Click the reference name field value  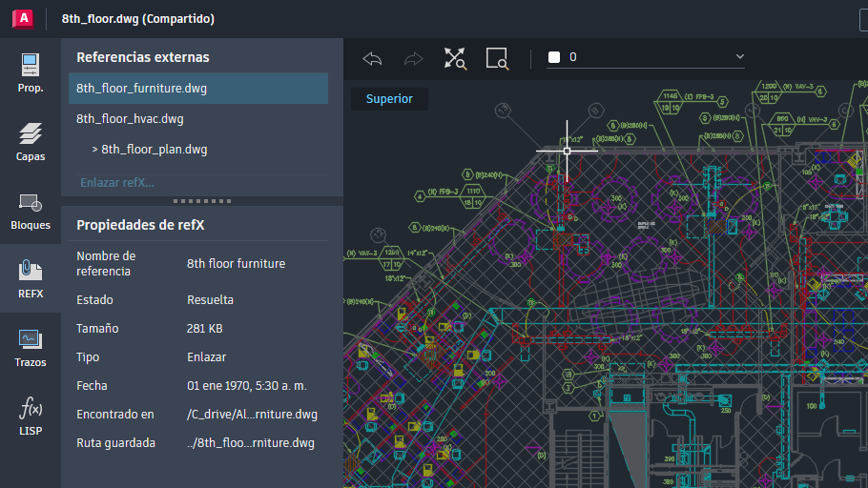[236, 264]
